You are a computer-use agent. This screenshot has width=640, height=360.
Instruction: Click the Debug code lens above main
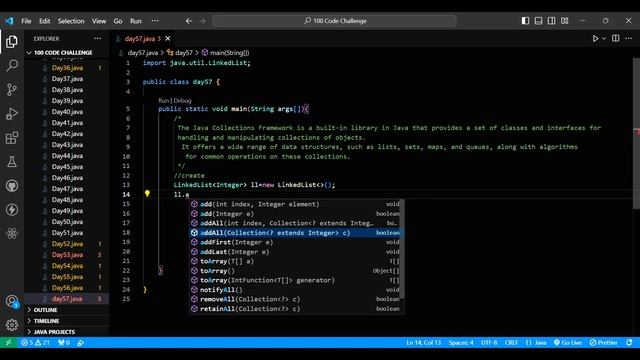tap(182, 100)
